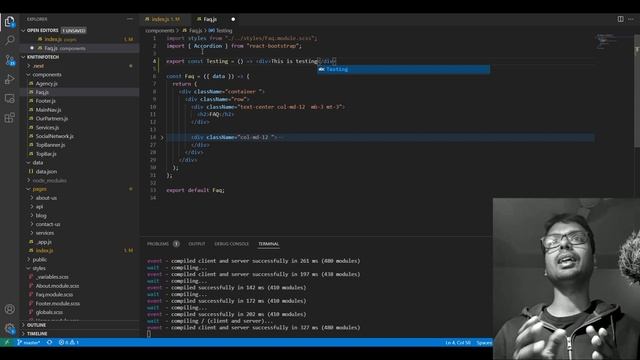
Task: Open the Extensions view
Action: [x=9, y=118]
